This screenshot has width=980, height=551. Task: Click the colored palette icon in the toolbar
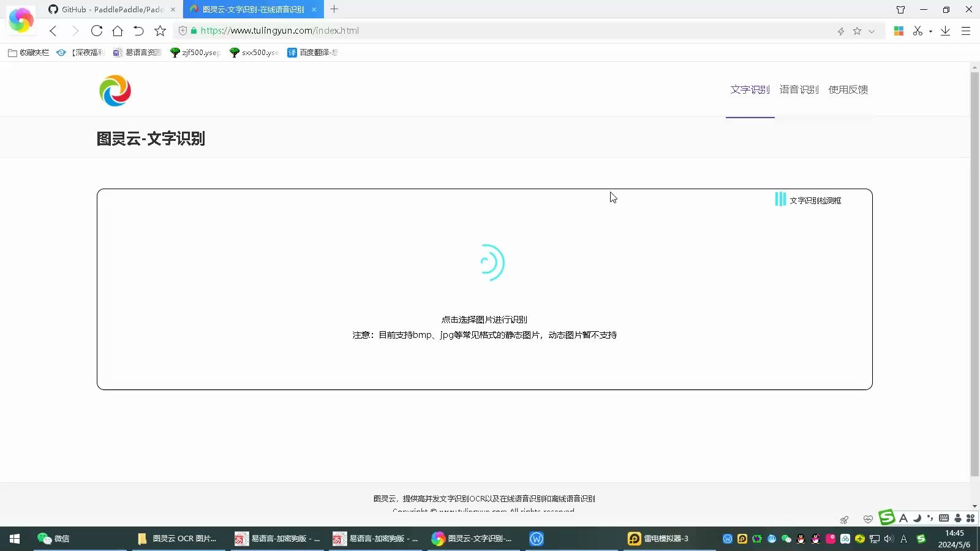[x=899, y=31]
